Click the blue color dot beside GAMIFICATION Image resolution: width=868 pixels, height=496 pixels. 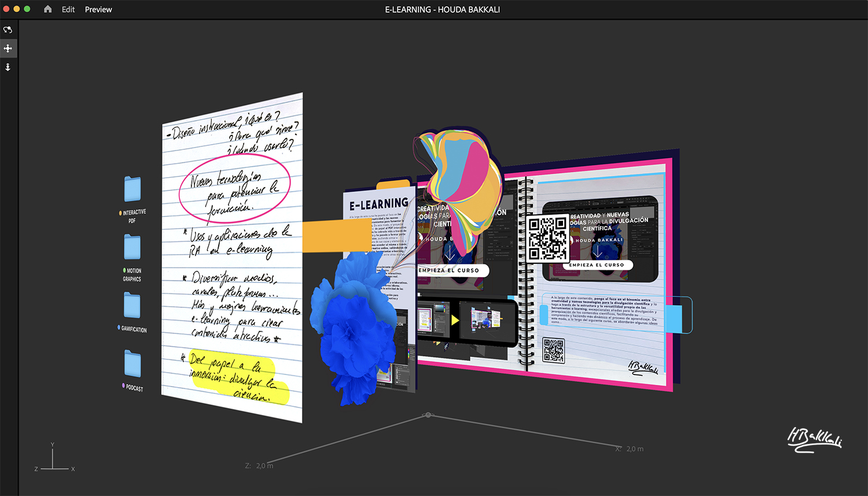[118, 327]
